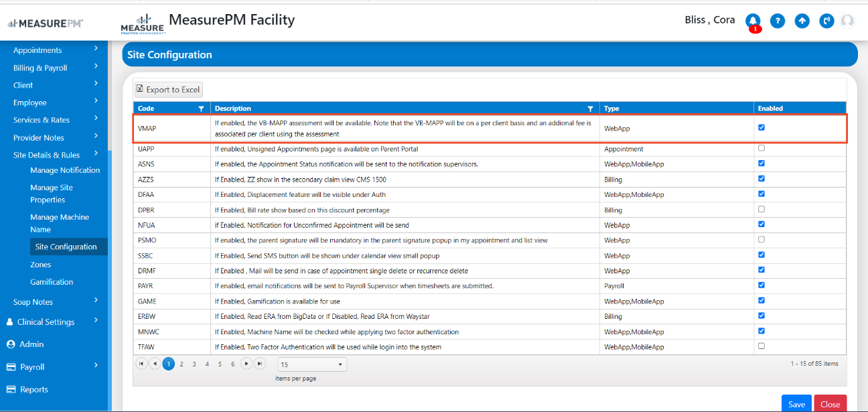Open the items per page dropdown
868x412 pixels.
pos(311,364)
